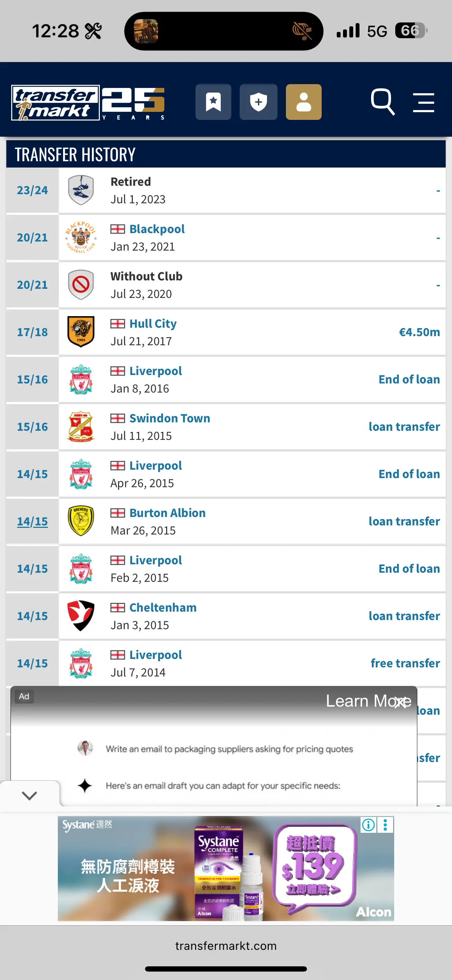The height and width of the screenshot is (980, 452).
Task: Tap the Learn More ad button
Action: 368,701
